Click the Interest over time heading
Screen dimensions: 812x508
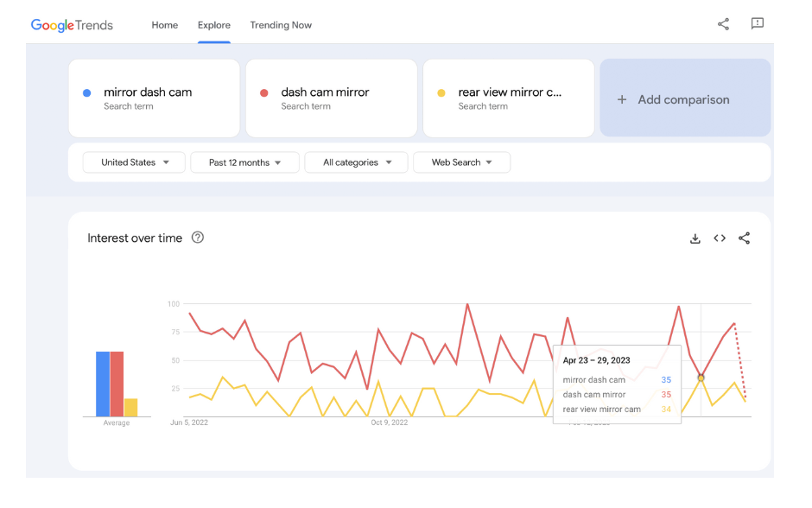[x=135, y=238]
